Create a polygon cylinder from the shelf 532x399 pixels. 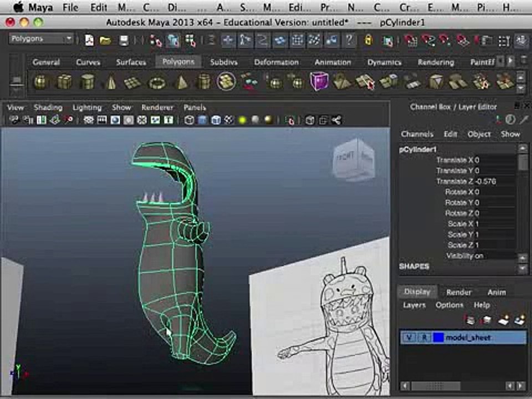tap(87, 82)
